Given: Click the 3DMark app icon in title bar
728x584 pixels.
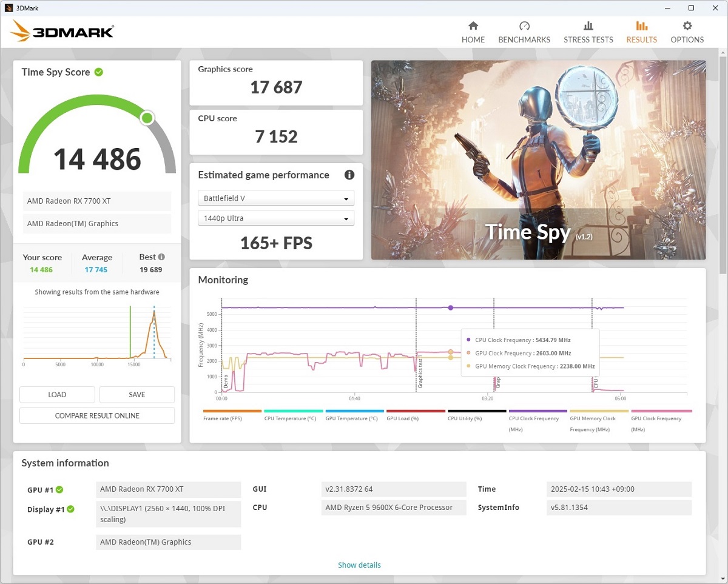Looking at the screenshot, I should tap(8, 8).
